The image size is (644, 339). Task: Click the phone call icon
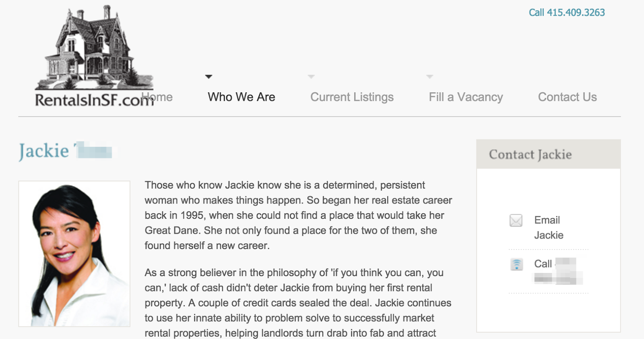pyautogui.click(x=516, y=264)
